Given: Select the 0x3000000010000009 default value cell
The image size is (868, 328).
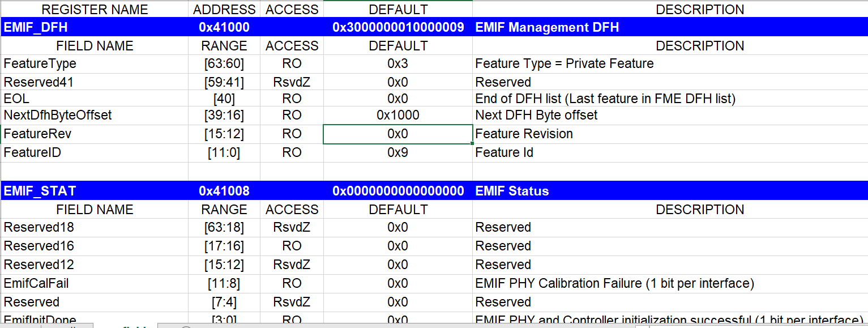Looking at the screenshot, I should click(x=398, y=27).
